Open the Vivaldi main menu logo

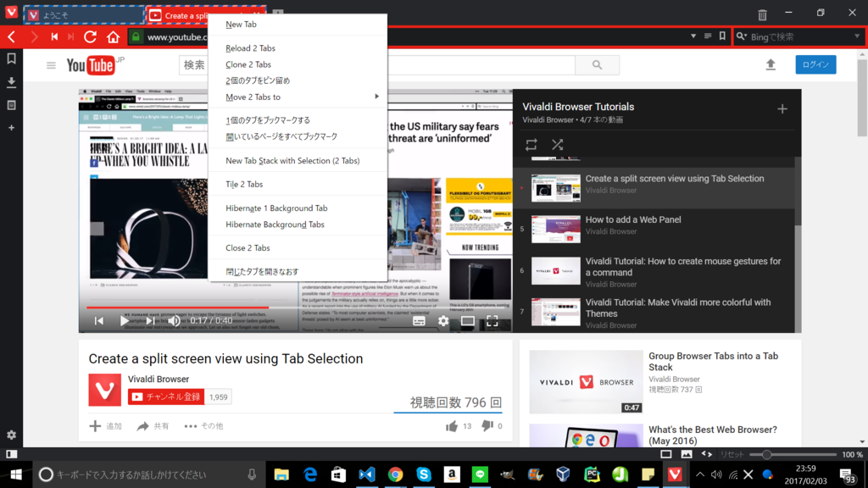pyautogui.click(x=11, y=12)
